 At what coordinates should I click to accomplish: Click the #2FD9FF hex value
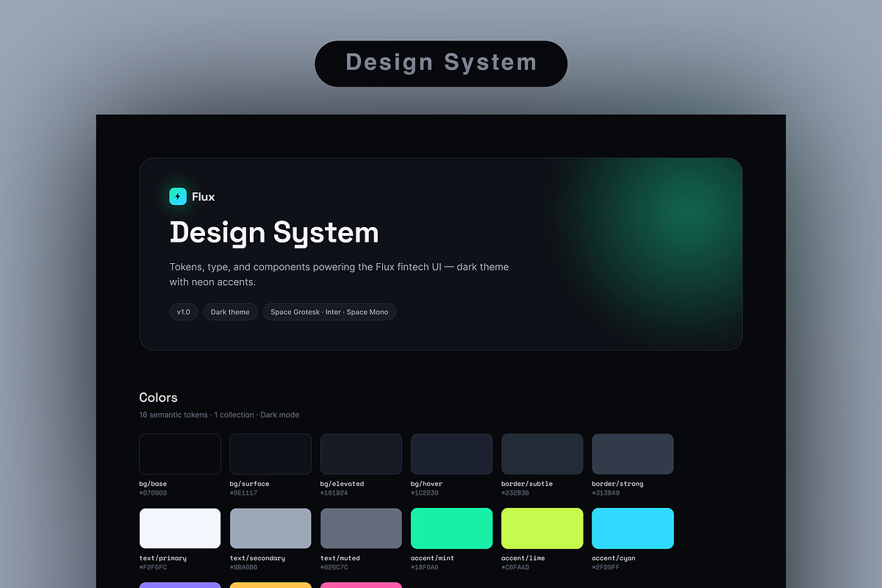(x=606, y=567)
